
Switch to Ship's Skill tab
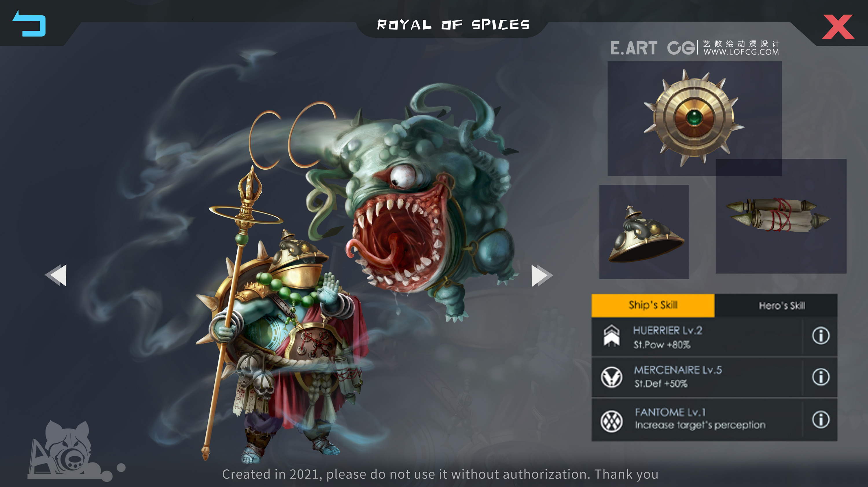coord(653,305)
